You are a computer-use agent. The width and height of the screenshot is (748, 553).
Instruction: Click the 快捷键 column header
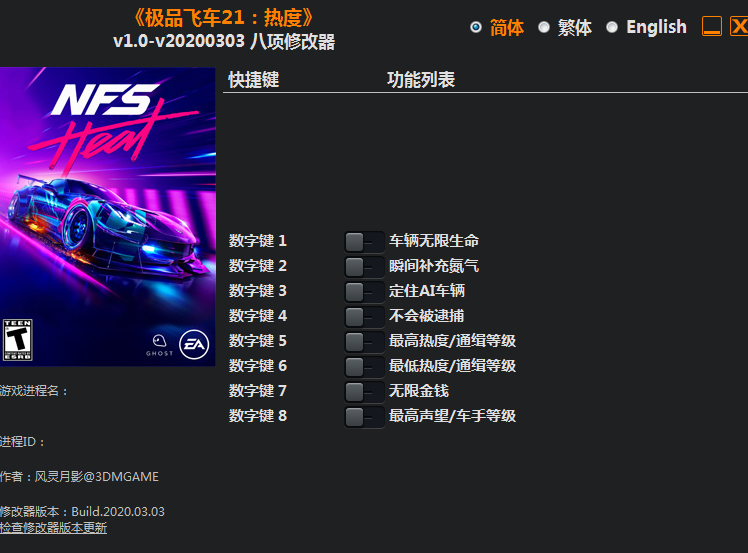pyautogui.click(x=254, y=80)
